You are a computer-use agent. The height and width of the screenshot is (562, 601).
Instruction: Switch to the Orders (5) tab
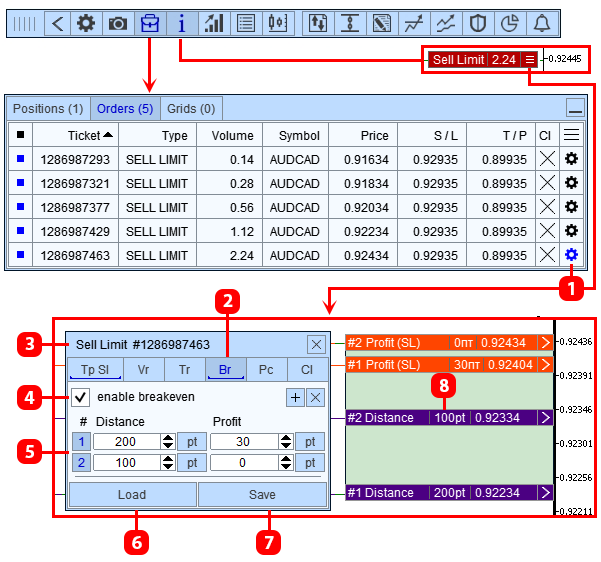[125, 109]
